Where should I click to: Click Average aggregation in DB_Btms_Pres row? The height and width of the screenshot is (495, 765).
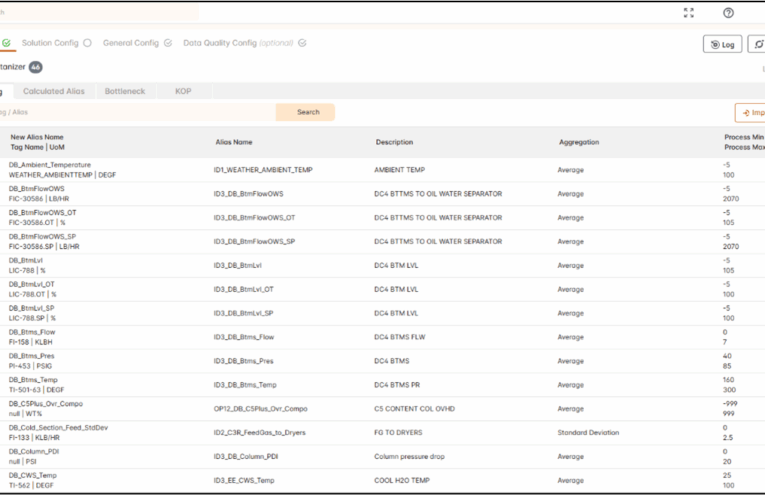(571, 361)
